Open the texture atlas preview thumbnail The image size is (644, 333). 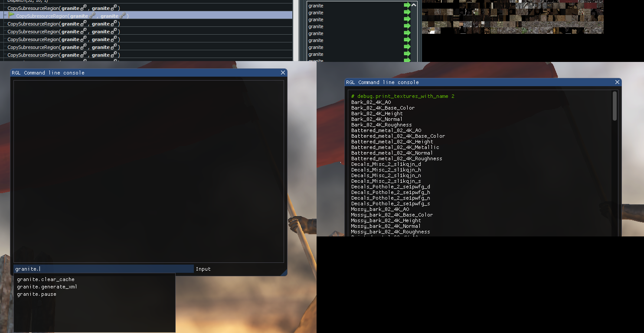tap(513, 17)
